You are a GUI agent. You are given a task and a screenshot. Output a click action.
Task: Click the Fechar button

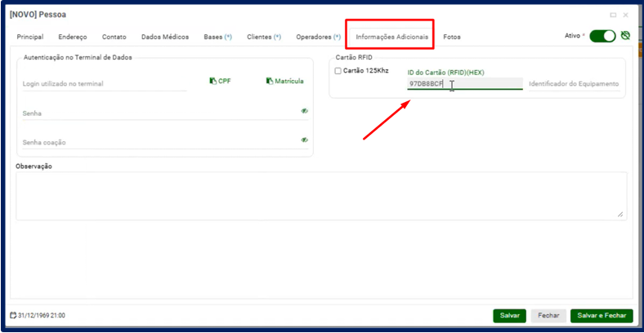click(548, 315)
